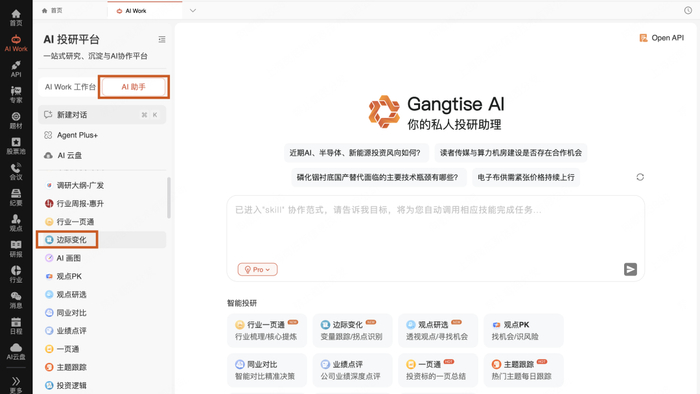700x394 pixels.
Task: Open the API icon in the dark sidebar
Action: tap(16, 69)
